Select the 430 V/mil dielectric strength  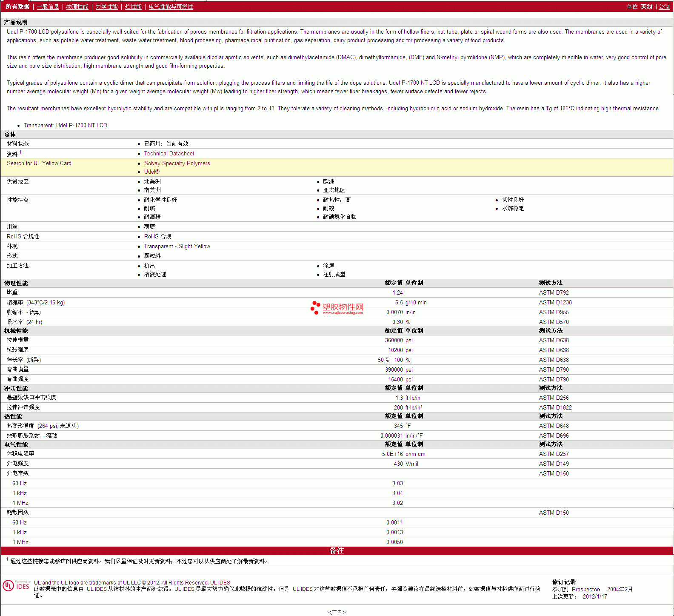(406, 464)
